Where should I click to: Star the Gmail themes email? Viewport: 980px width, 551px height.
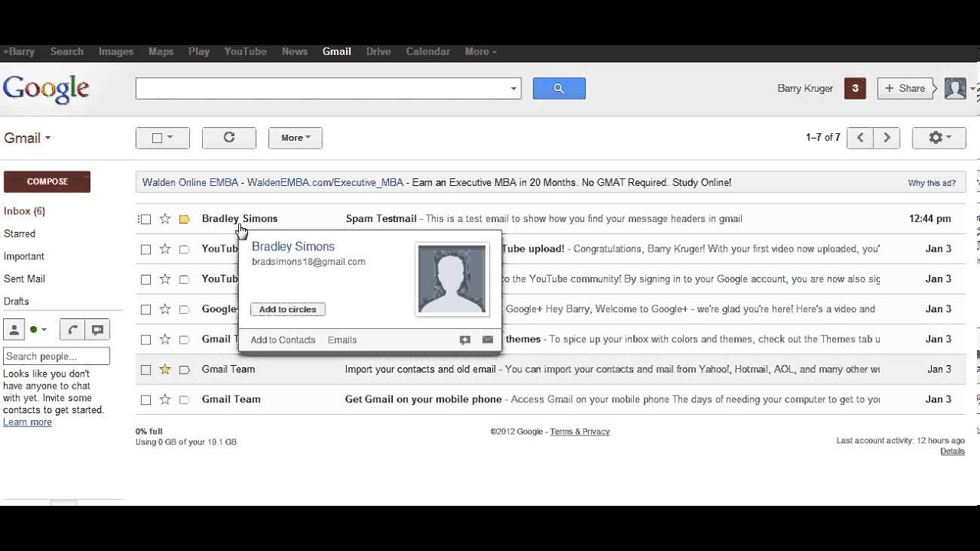click(165, 339)
